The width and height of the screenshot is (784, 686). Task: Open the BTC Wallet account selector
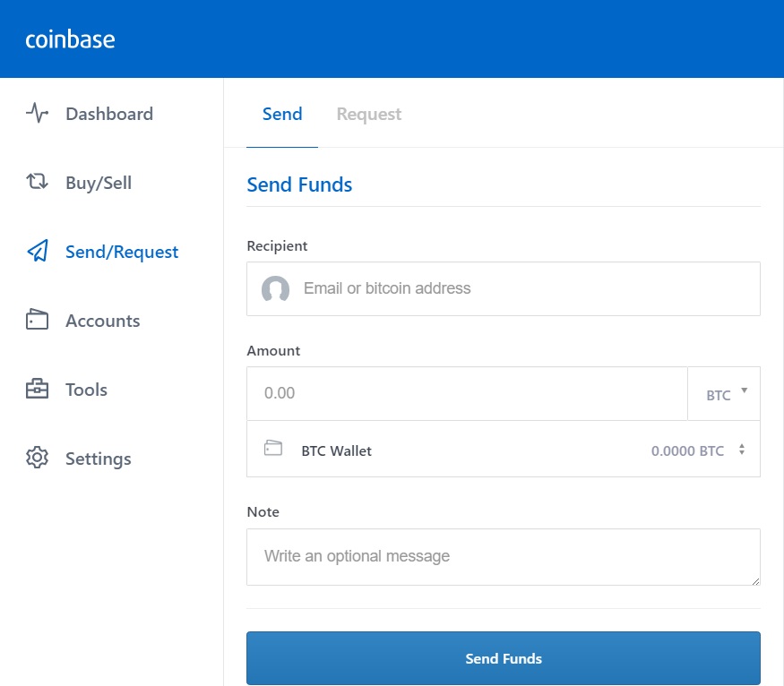[x=504, y=449]
